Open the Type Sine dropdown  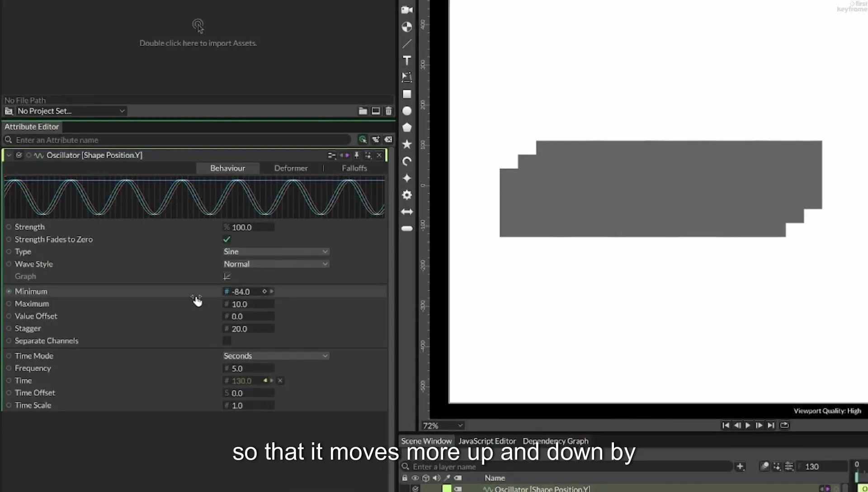pos(276,251)
